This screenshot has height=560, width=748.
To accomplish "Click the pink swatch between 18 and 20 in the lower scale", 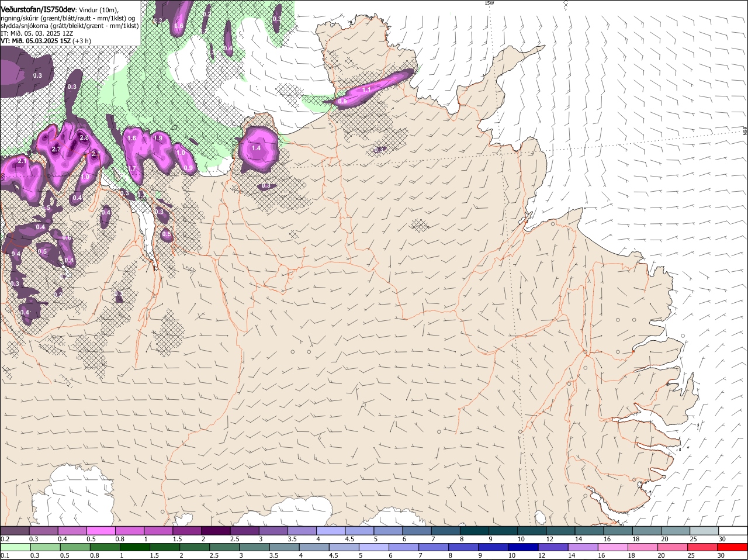I will click(x=643, y=547).
